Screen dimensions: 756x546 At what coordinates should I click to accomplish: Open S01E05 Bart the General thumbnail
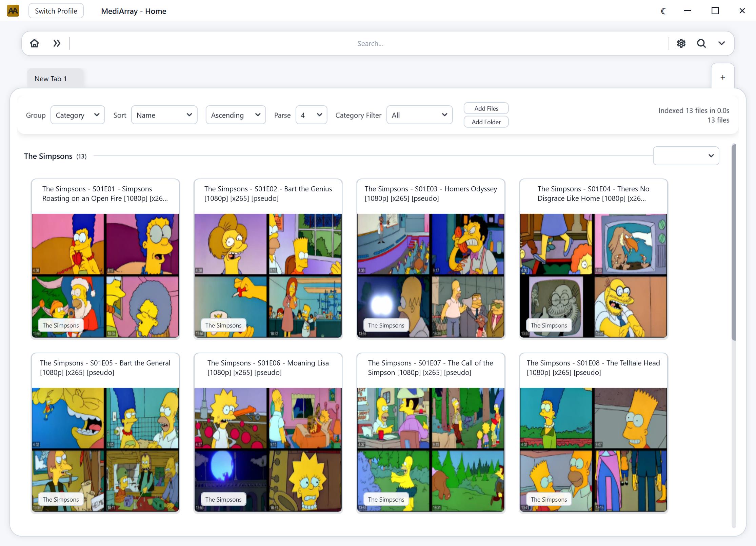(x=105, y=449)
